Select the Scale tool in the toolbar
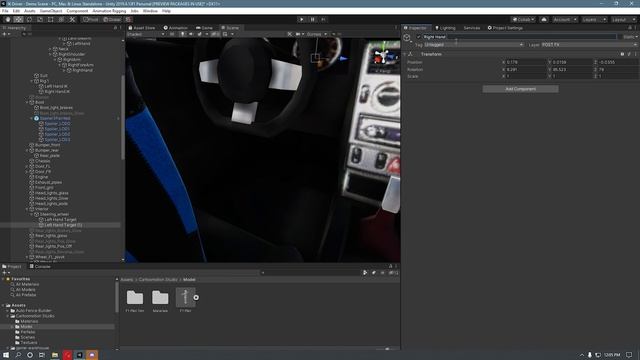This screenshot has width=640, height=360. click(40, 19)
